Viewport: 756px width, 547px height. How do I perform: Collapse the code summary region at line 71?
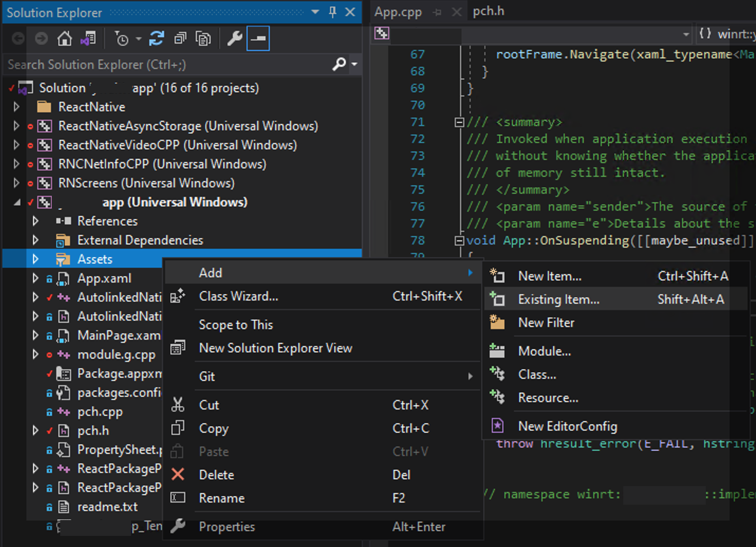click(458, 122)
